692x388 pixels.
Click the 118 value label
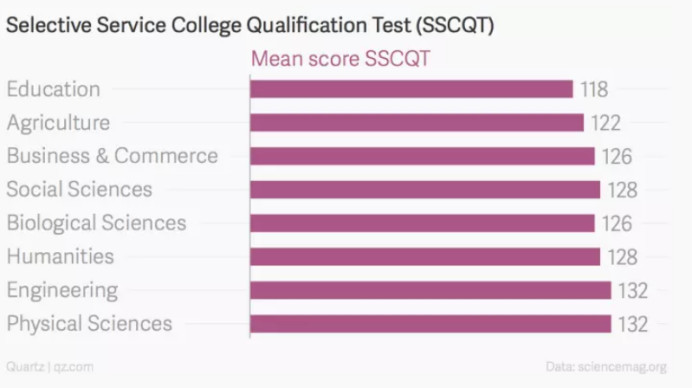(594, 90)
